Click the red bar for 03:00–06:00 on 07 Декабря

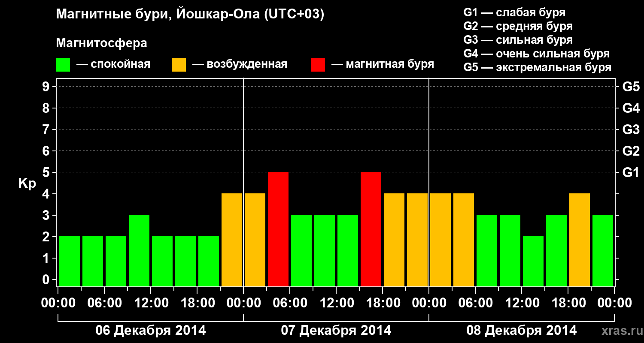click(278, 229)
